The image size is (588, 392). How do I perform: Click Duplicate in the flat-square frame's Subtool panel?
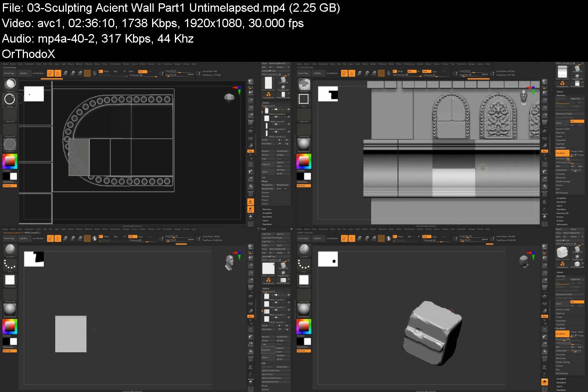[x=268, y=350]
